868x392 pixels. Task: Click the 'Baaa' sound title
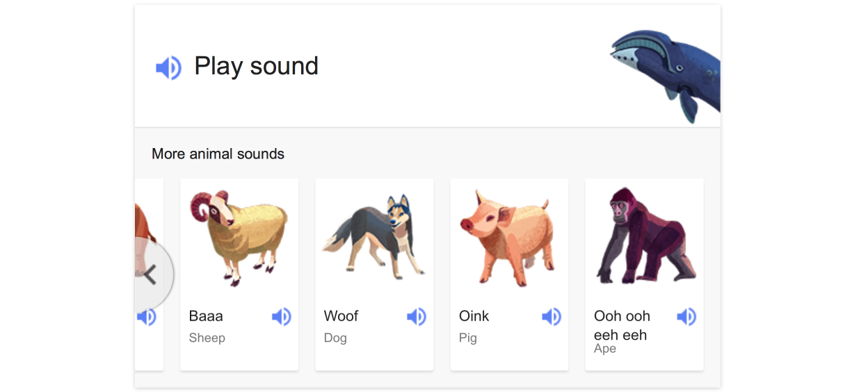tap(206, 316)
